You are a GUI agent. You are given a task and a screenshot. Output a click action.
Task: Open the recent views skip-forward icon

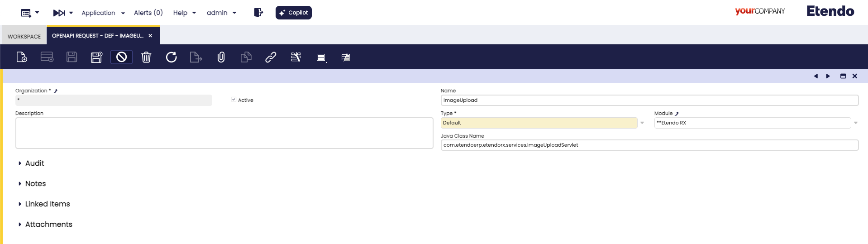coord(63,13)
